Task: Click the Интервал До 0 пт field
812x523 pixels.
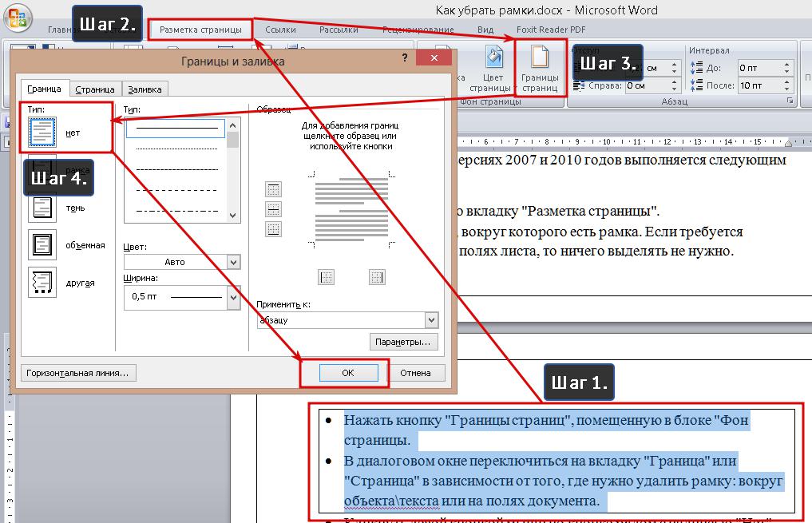Action: (x=759, y=68)
